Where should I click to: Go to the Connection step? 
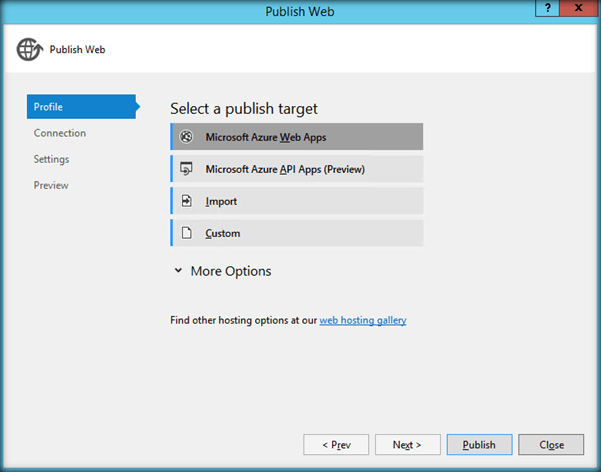tap(60, 133)
